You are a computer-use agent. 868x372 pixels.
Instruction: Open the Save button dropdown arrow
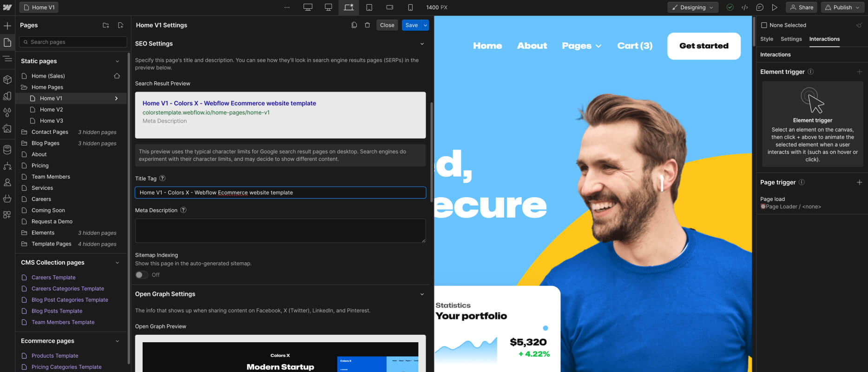(x=425, y=25)
